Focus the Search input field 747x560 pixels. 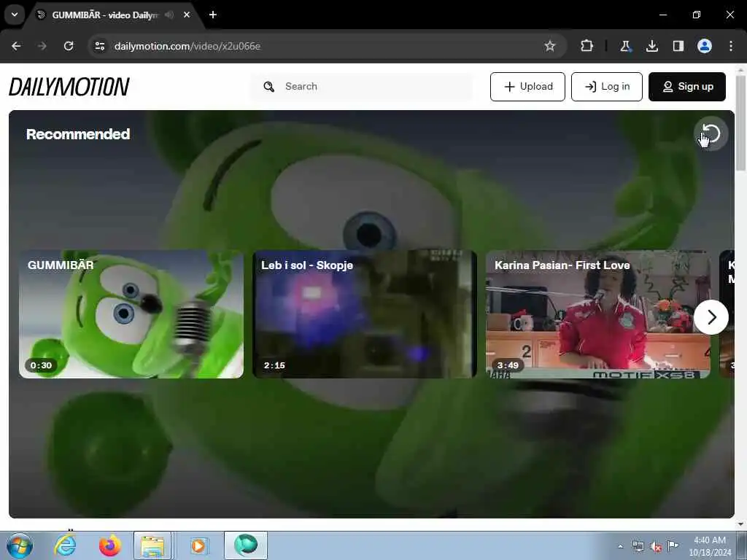(x=362, y=87)
